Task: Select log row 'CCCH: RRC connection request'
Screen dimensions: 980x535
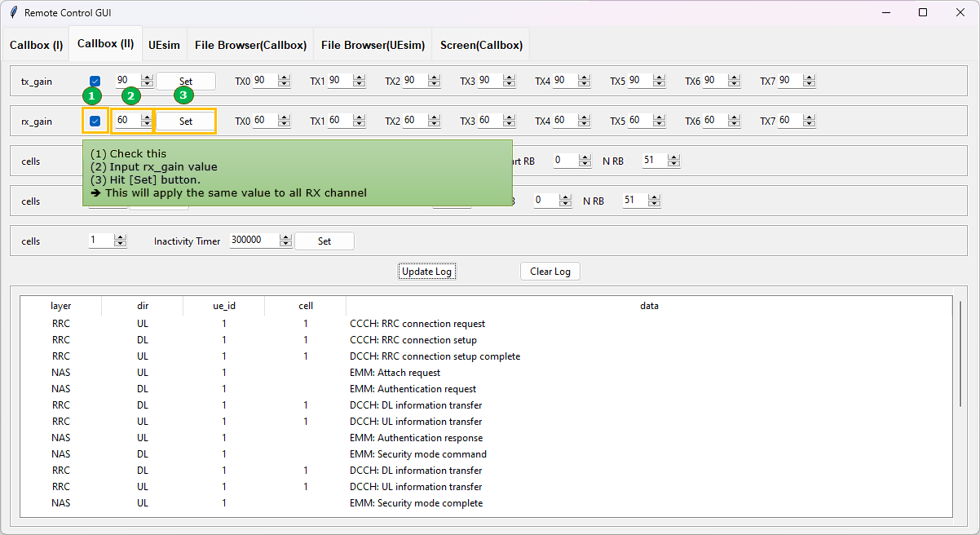Action: point(486,324)
